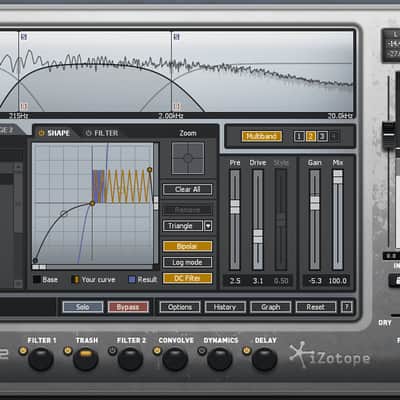400x400 pixels.
Task: Select band 2
Action: 311,136
